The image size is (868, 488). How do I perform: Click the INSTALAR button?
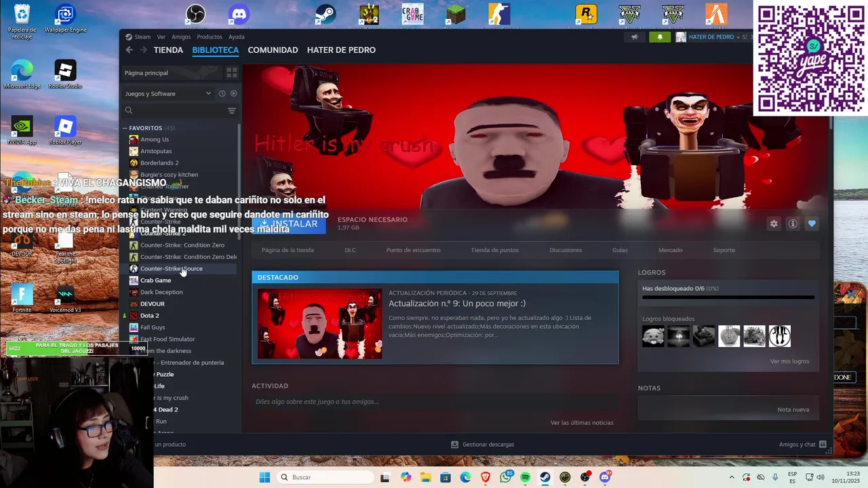(x=289, y=224)
